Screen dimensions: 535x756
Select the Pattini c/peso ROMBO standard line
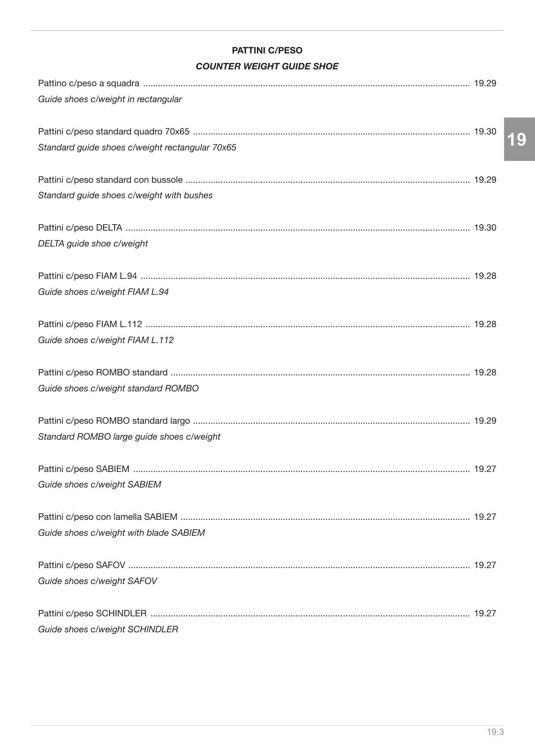(267, 372)
